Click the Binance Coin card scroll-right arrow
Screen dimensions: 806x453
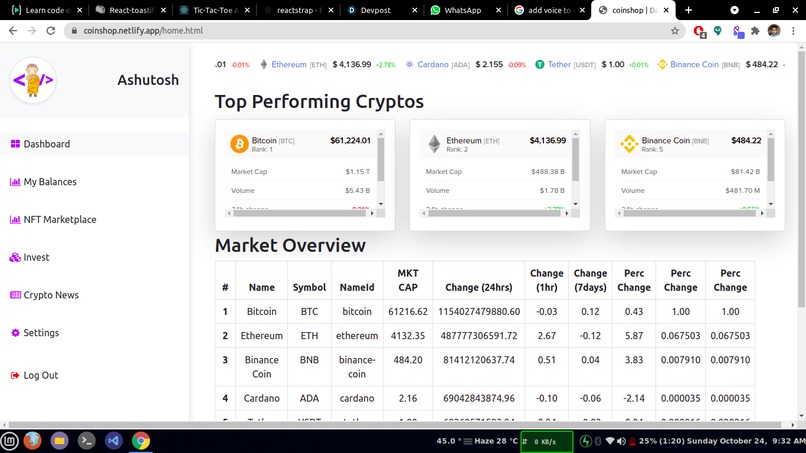(x=762, y=213)
